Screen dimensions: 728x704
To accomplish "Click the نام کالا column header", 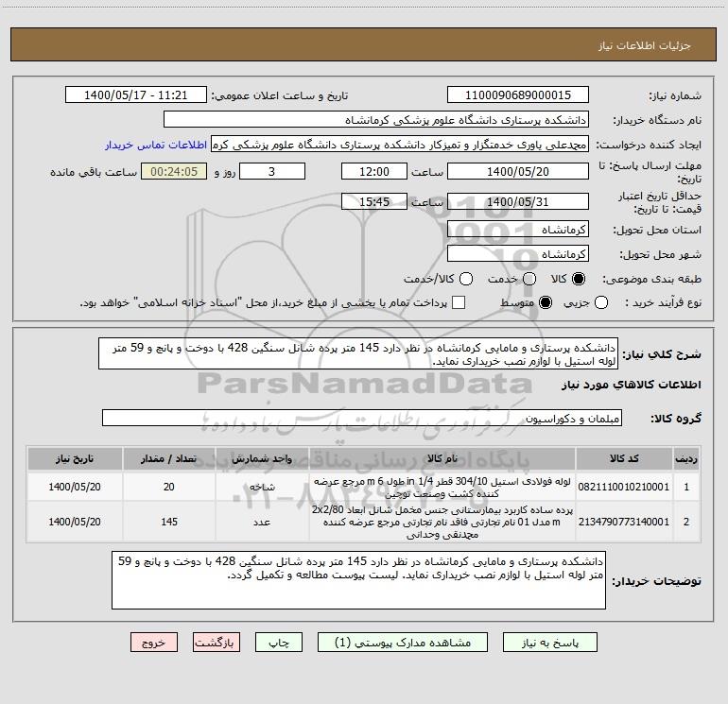I will point(442,459).
